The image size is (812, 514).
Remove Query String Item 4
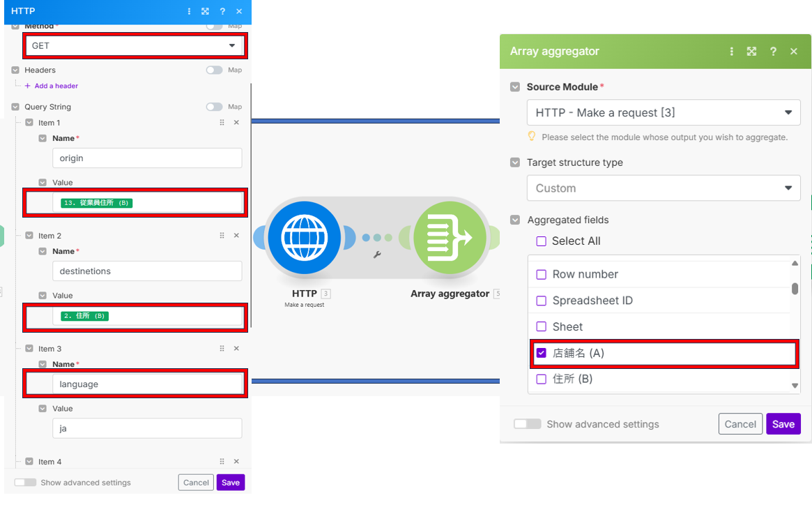[236, 462]
